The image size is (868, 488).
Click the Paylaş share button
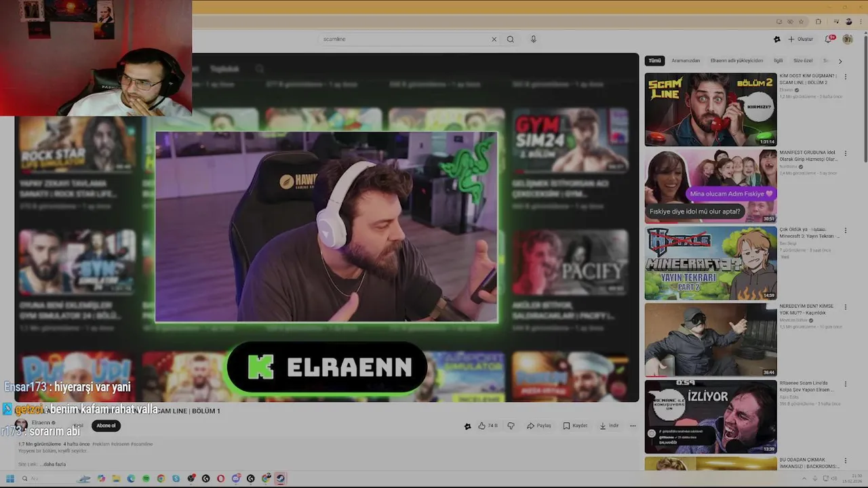539,426
